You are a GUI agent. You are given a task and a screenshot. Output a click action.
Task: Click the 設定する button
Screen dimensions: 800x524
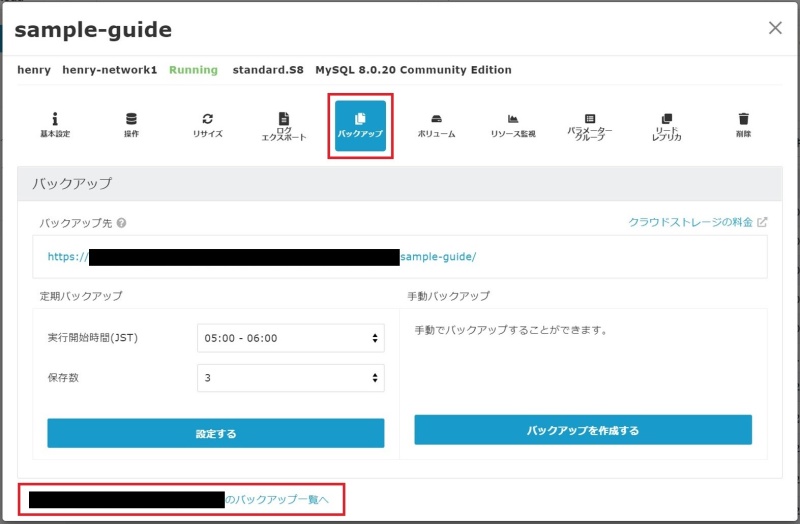[215, 433]
